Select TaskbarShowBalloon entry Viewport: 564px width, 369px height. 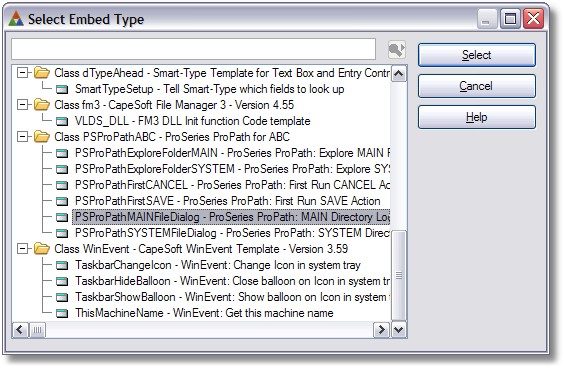(232, 297)
